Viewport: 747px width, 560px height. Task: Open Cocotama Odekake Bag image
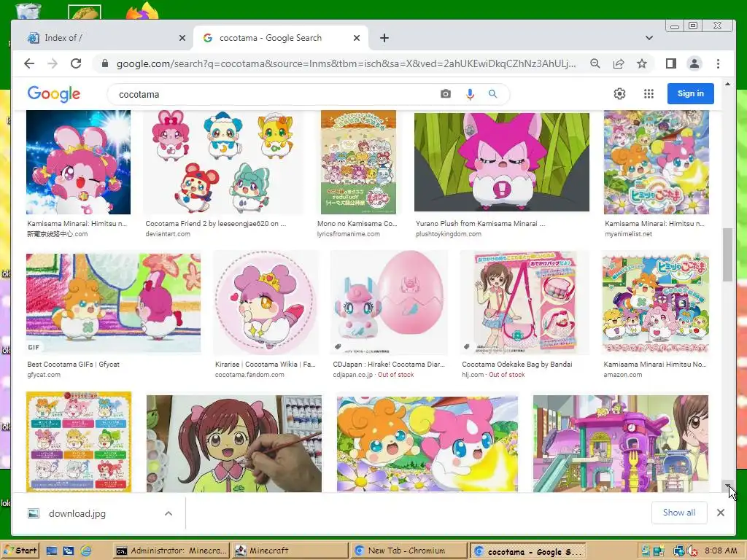pos(524,303)
